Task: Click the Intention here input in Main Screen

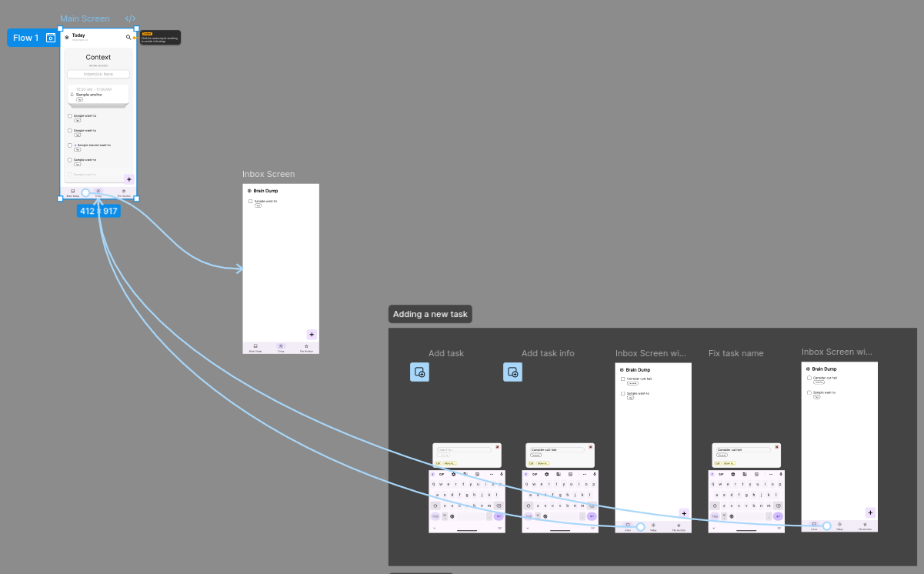Action: [x=98, y=75]
